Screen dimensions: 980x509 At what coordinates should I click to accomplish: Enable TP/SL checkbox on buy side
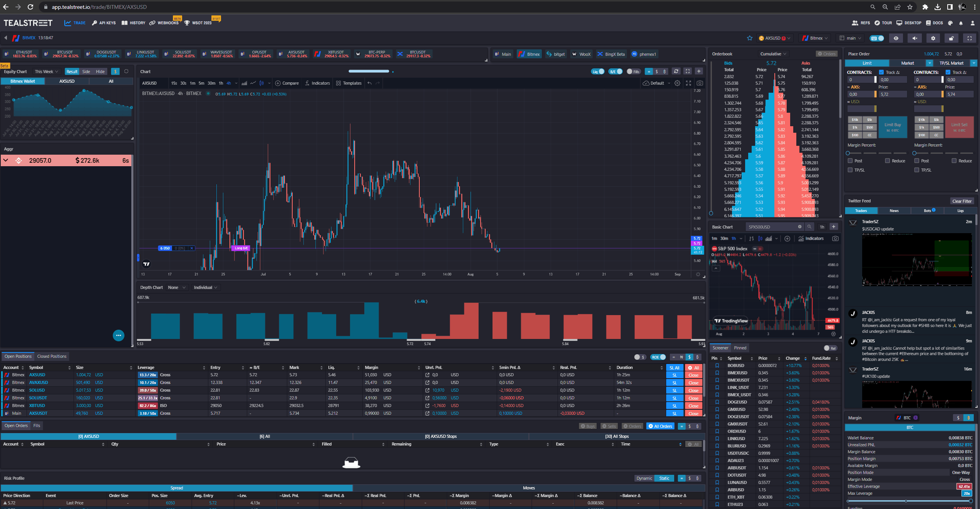pos(850,170)
